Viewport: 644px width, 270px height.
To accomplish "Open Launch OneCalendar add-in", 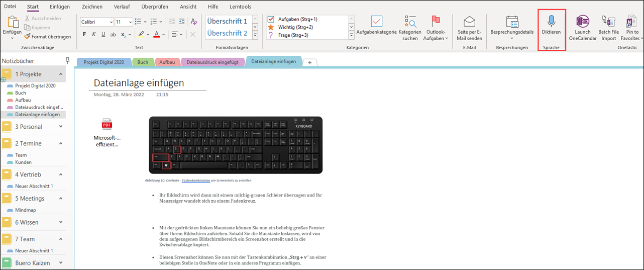I will click(x=583, y=28).
